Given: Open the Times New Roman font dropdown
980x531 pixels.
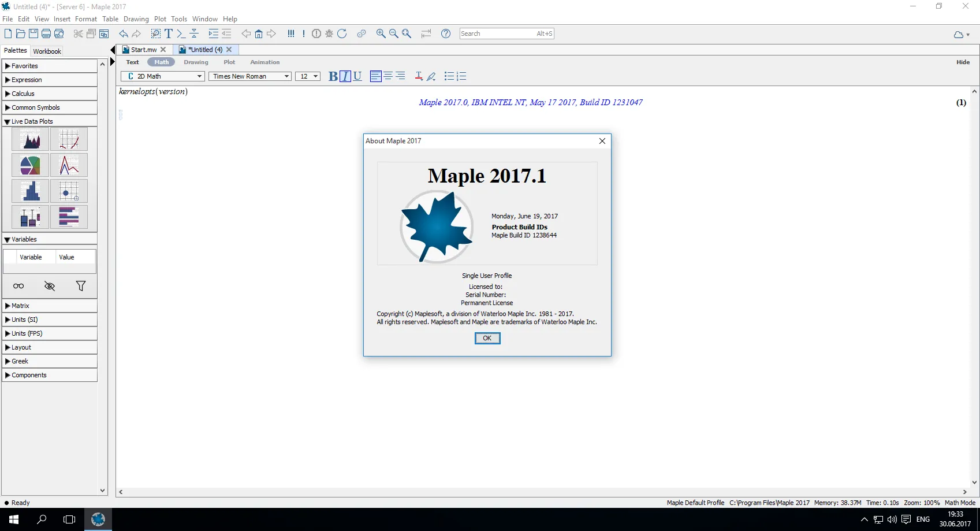Looking at the screenshot, I should click(x=249, y=76).
